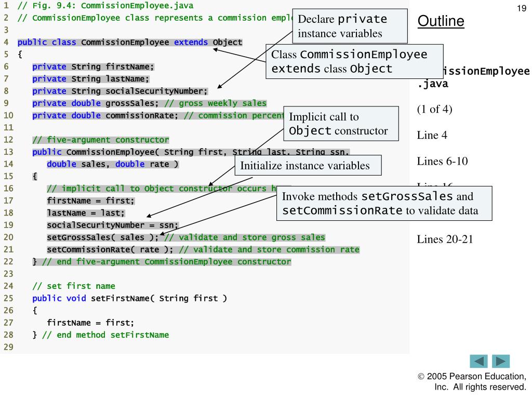
Task: Click the "private String lastName;" code line
Action: tap(90, 79)
